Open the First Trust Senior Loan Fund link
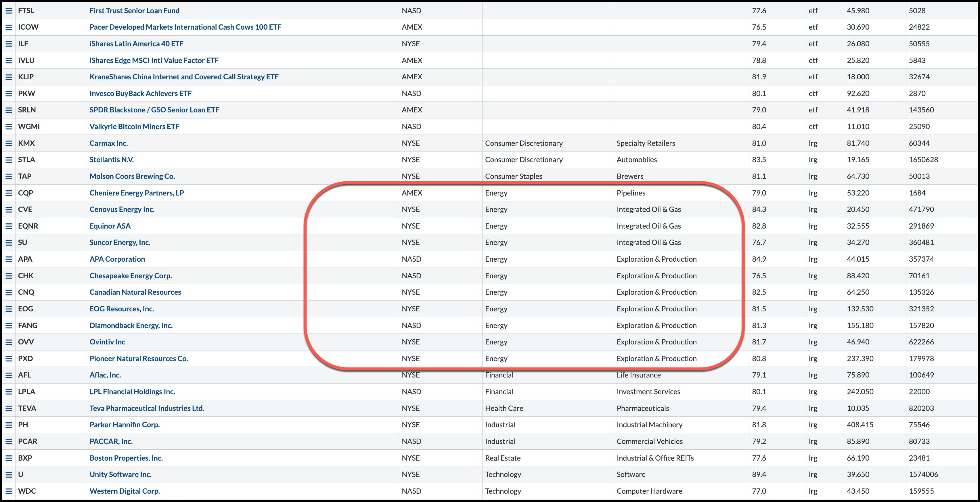Screen dimensions: 980x502 pyautogui.click(x=134, y=11)
